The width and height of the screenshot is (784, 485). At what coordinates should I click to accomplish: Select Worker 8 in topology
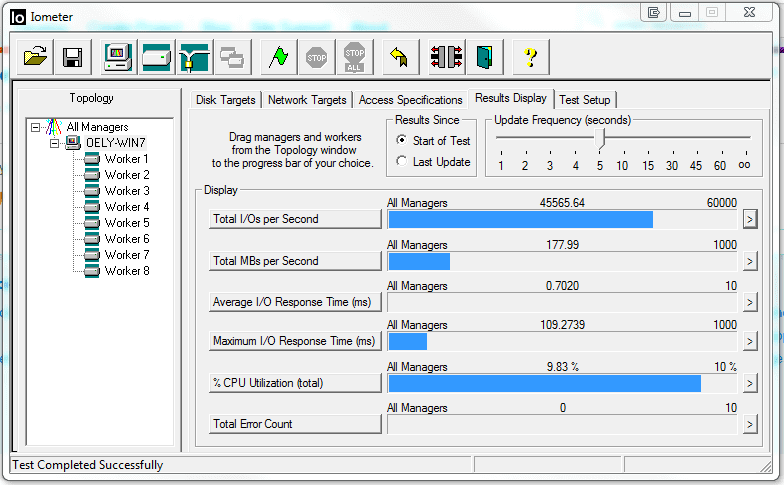[x=126, y=271]
